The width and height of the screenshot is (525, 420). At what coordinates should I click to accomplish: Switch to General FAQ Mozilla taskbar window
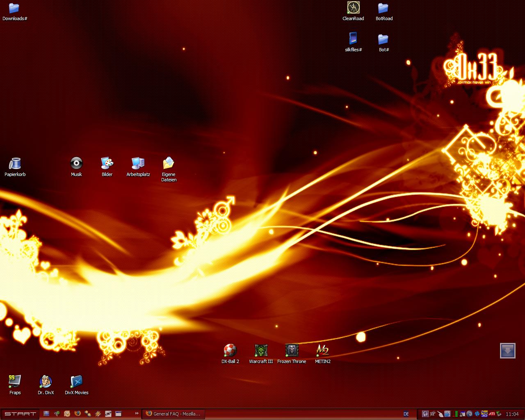pyautogui.click(x=173, y=414)
